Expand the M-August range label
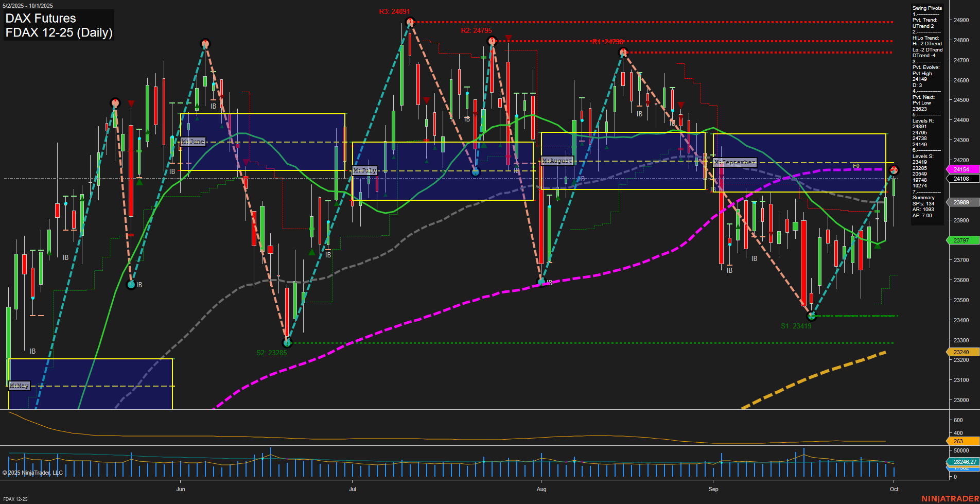The image size is (980, 504). (x=557, y=161)
